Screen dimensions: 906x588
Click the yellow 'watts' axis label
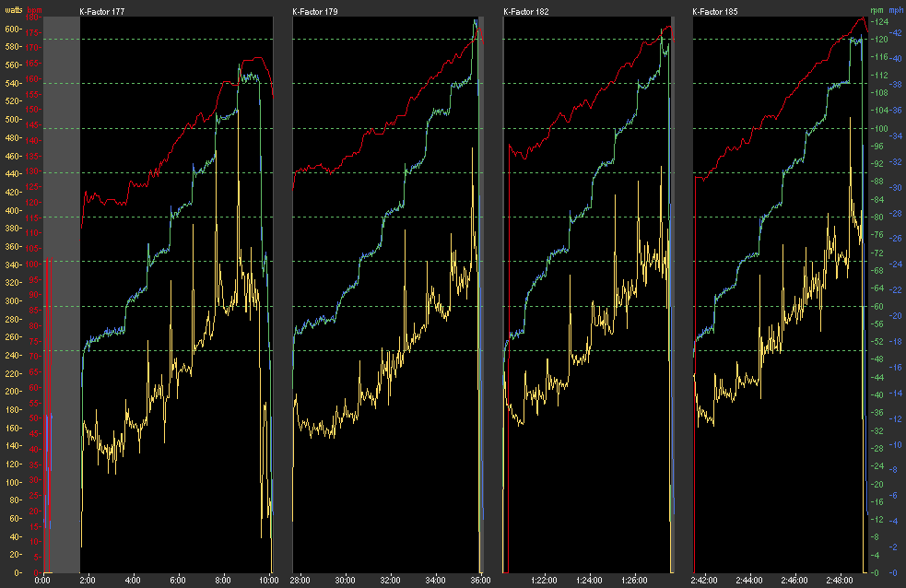[13, 10]
